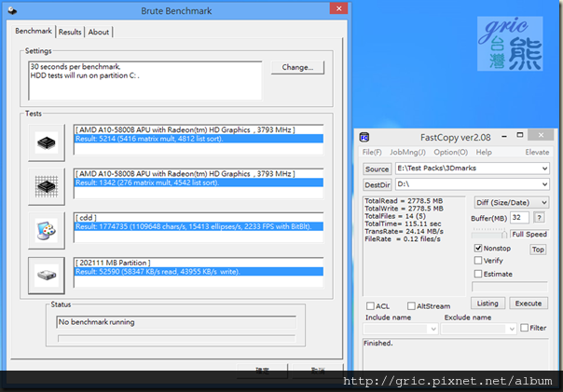The width and height of the screenshot is (563, 392).
Task: Click the Buffer(MB) input field
Action: pyautogui.click(x=519, y=217)
